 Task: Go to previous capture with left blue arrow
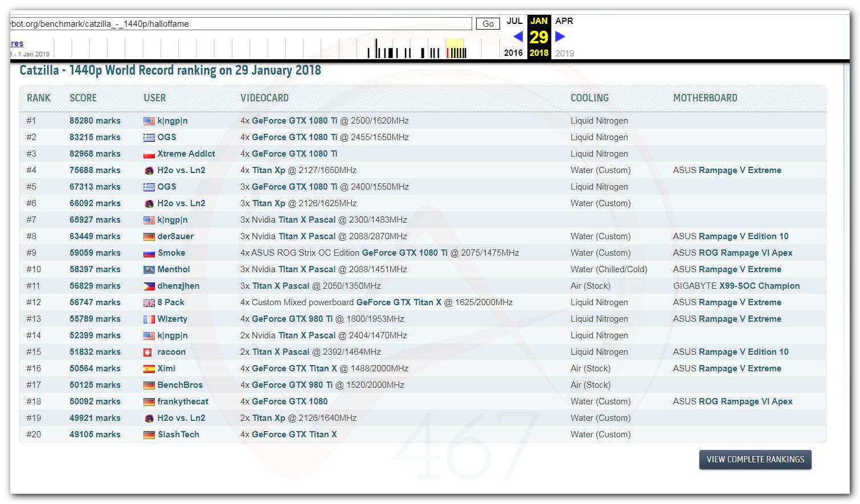point(518,37)
